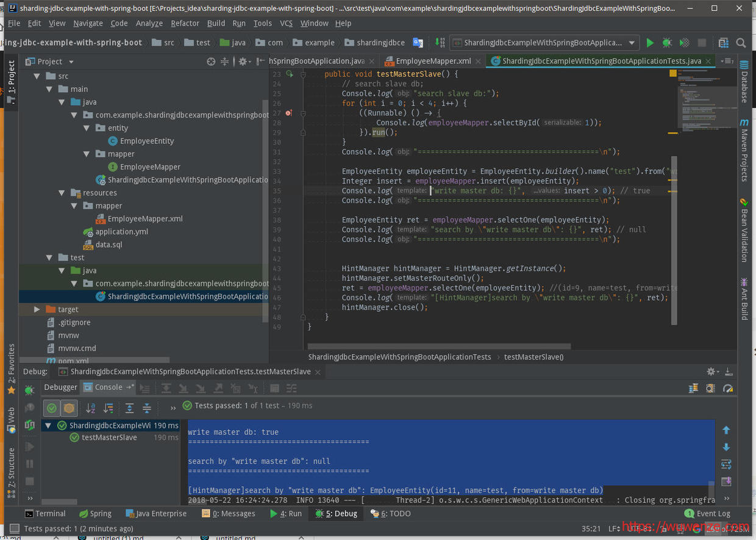The image size is (756, 540).
Task: Toggle show passed tests button
Action: [52, 408]
